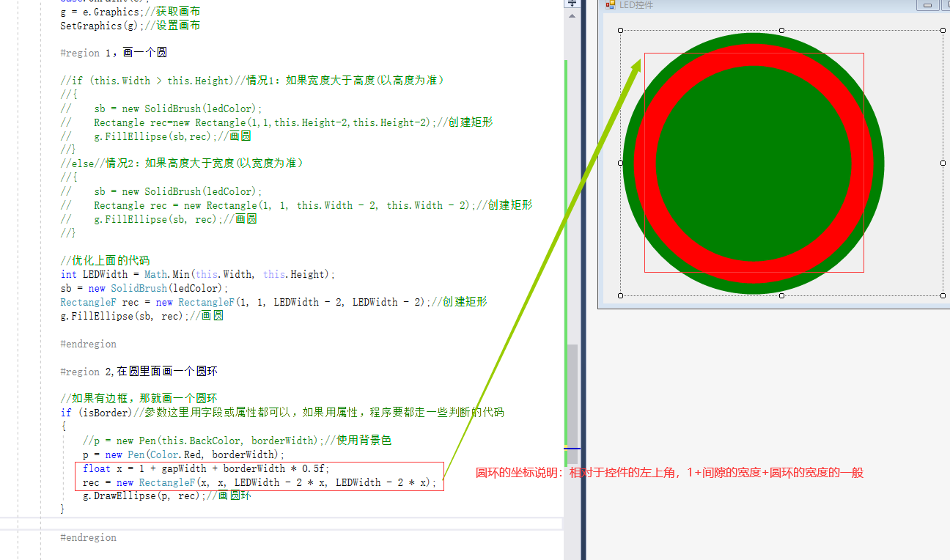Click the LED控件 form title icon

[610, 4]
